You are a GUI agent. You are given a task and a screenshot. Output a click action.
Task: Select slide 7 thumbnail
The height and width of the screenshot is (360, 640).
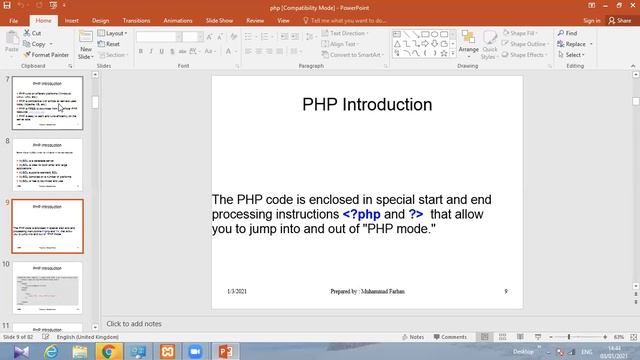coord(47,103)
